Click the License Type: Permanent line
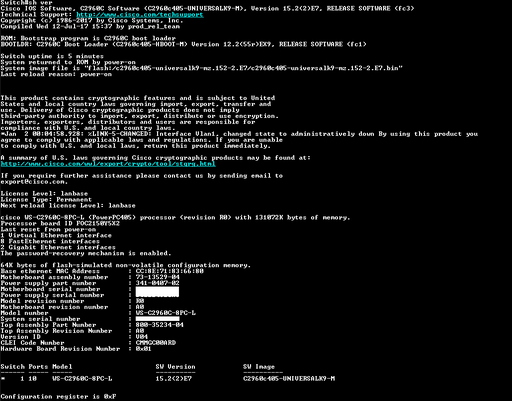 (x=46, y=200)
